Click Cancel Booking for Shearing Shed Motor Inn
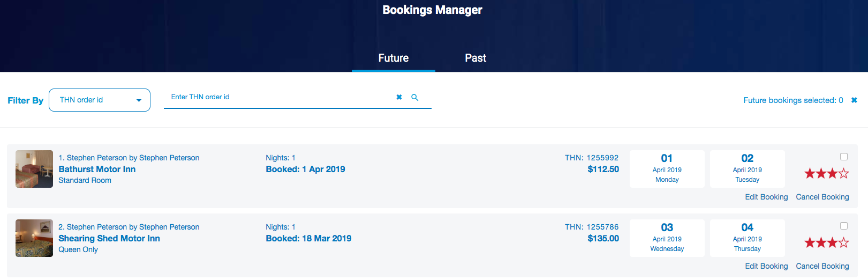 (822, 266)
